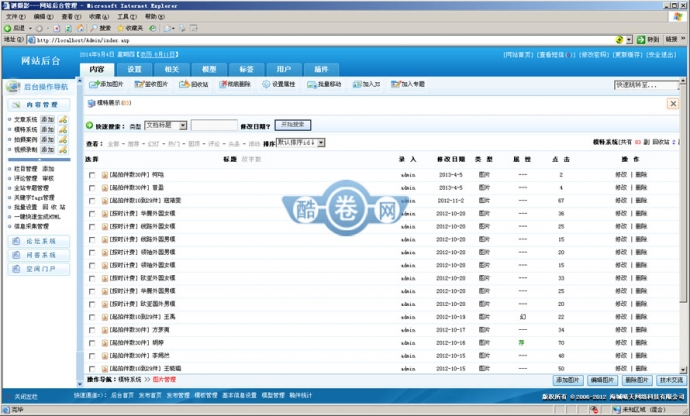The height and width of the screenshot is (416, 690).
Task: Click the 签收图片 toolbar icon
Action: pos(139,84)
